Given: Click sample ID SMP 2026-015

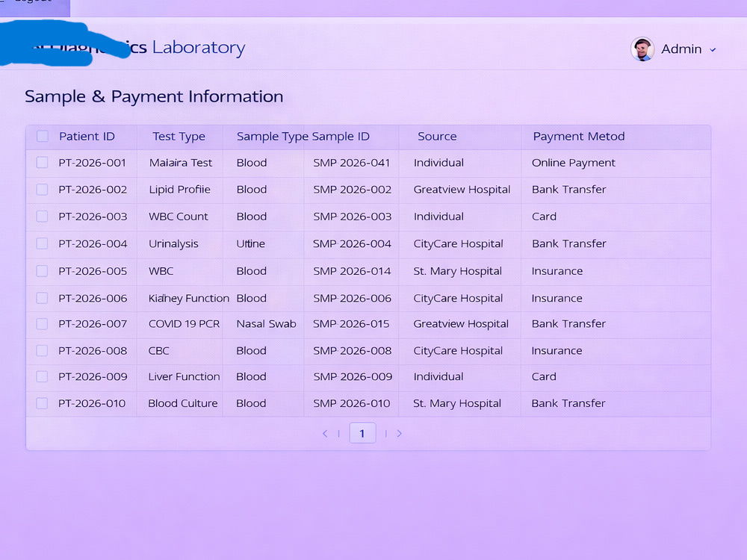Looking at the screenshot, I should pyautogui.click(x=351, y=324).
